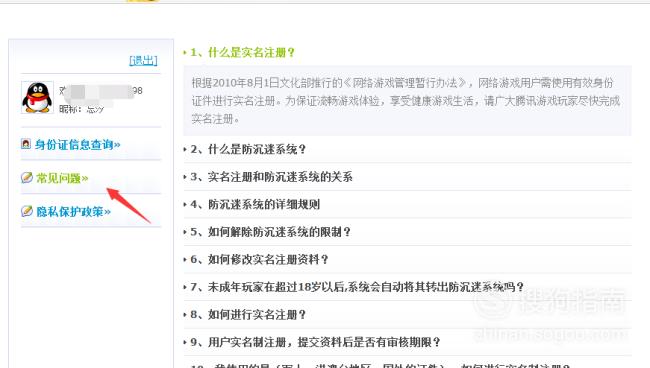Expand question 6 如何修改实名注册资料
This screenshot has width=650, height=368.
pos(259,259)
